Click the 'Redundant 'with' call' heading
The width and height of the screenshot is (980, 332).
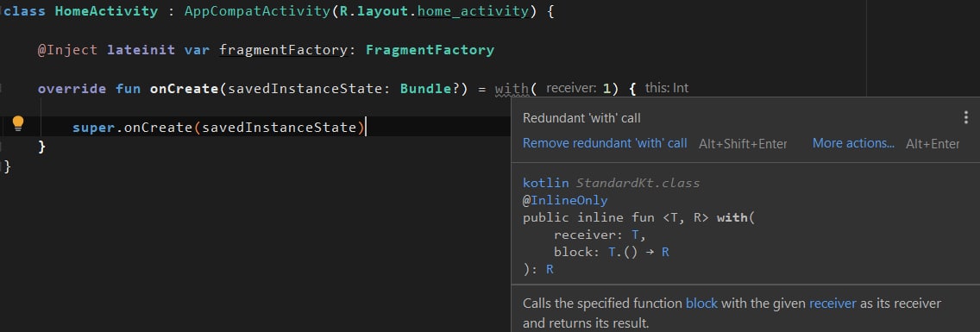[581, 118]
